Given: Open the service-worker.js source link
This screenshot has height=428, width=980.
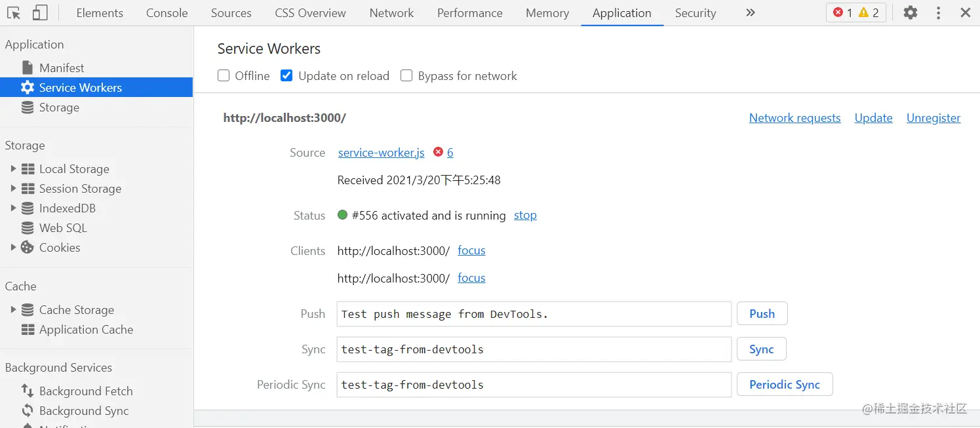Looking at the screenshot, I should coord(381,153).
